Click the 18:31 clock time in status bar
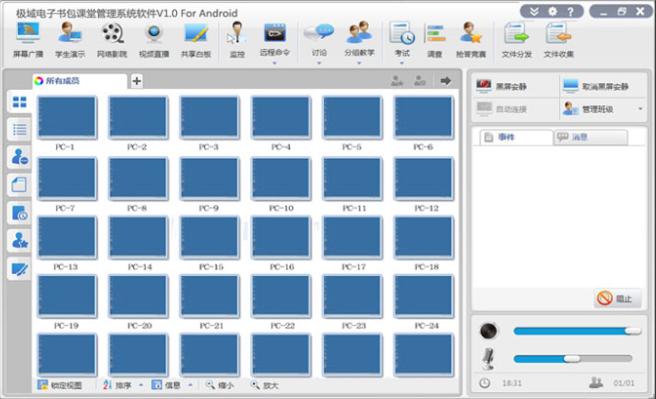Image resolution: width=656 pixels, height=399 pixels. pos(512,383)
